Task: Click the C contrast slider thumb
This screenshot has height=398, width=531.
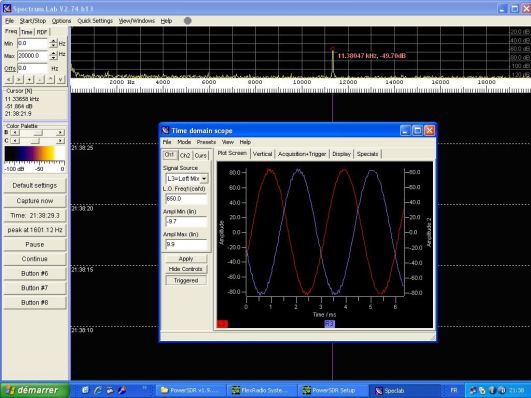Action: point(35,141)
